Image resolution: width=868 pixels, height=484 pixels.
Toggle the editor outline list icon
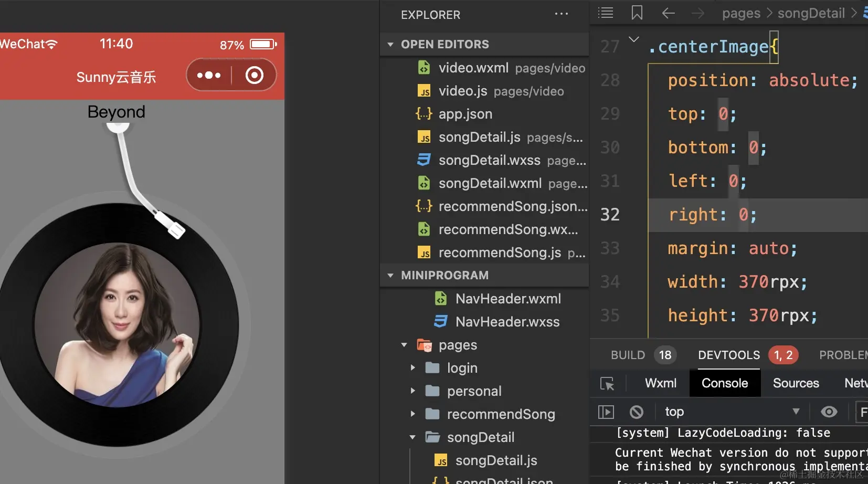(606, 13)
